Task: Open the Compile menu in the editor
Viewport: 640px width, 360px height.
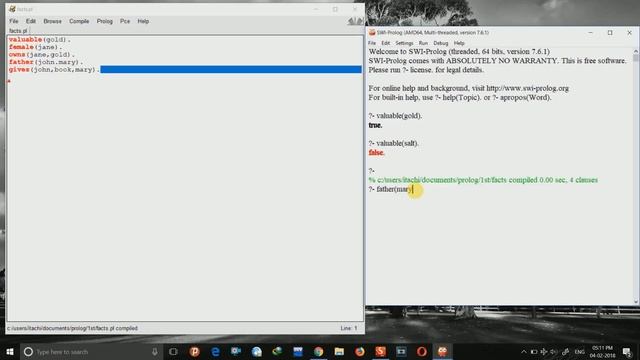Action: [x=79, y=21]
